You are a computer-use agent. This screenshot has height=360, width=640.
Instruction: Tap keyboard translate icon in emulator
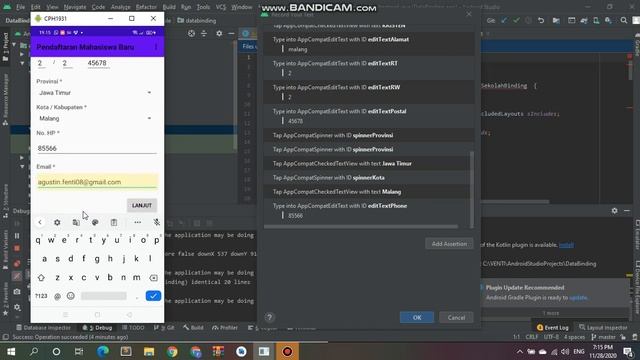click(76, 222)
